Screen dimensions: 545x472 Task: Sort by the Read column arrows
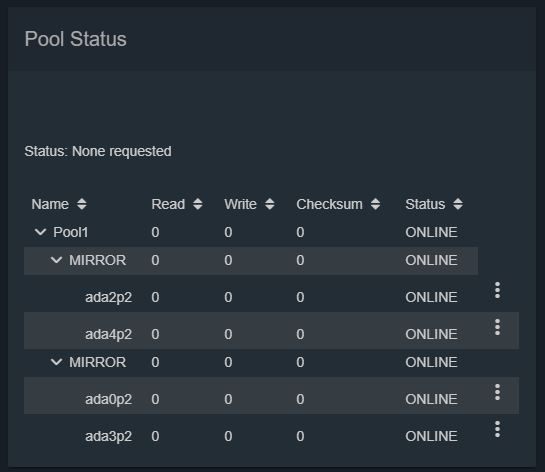[x=198, y=204]
